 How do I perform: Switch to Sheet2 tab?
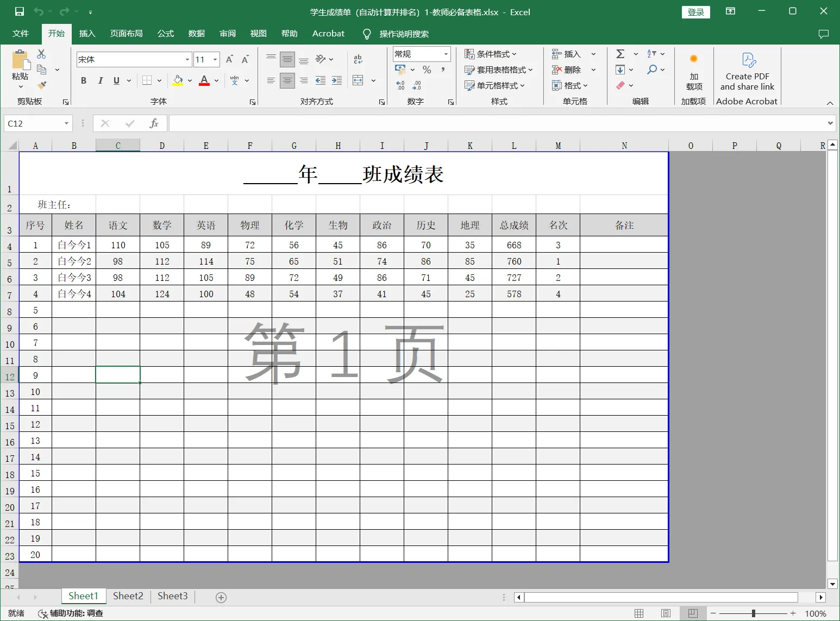[x=128, y=596]
